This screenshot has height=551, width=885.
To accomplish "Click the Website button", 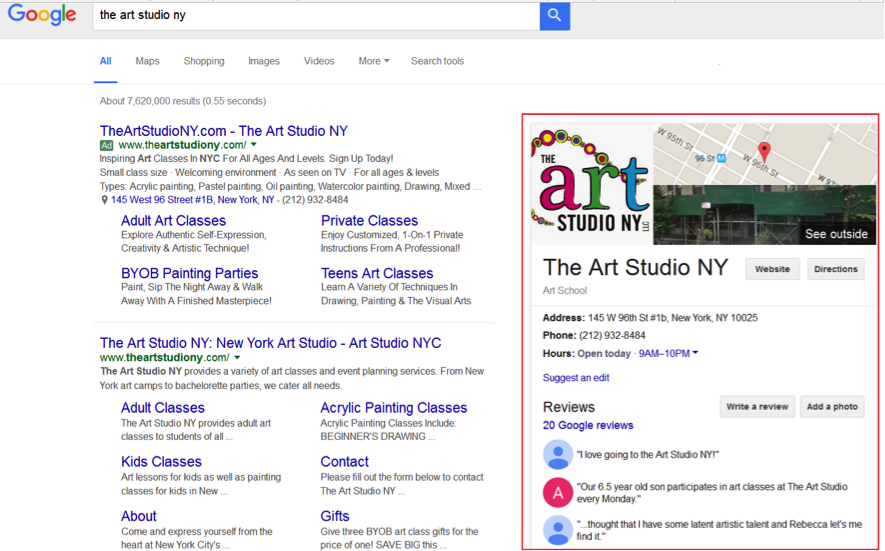I will pyautogui.click(x=772, y=269).
